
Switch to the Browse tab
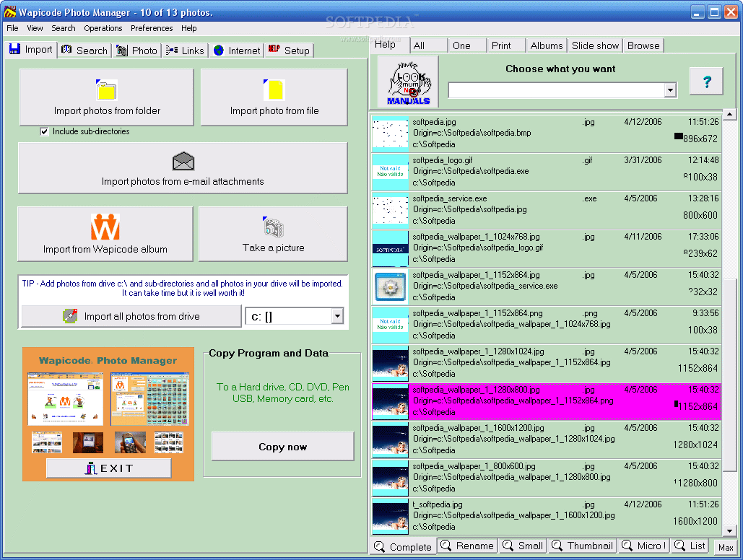click(x=643, y=45)
